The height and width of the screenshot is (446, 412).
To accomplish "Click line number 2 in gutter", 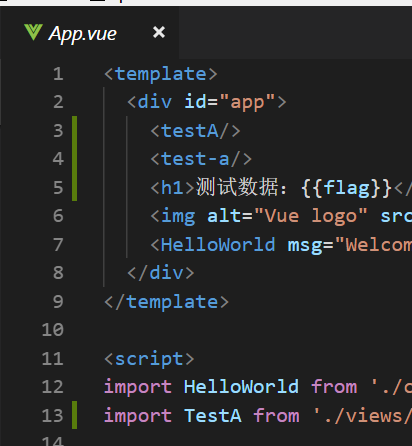I will click(x=58, y=102).
